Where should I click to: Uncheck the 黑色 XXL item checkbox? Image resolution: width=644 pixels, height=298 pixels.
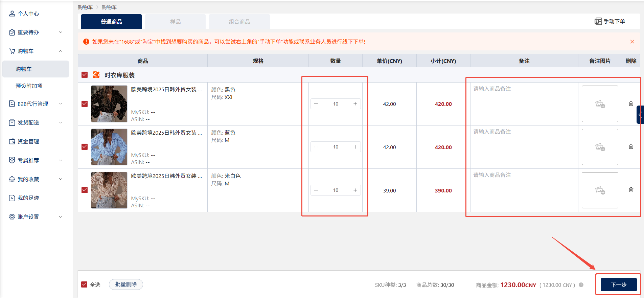pos(85,104)
